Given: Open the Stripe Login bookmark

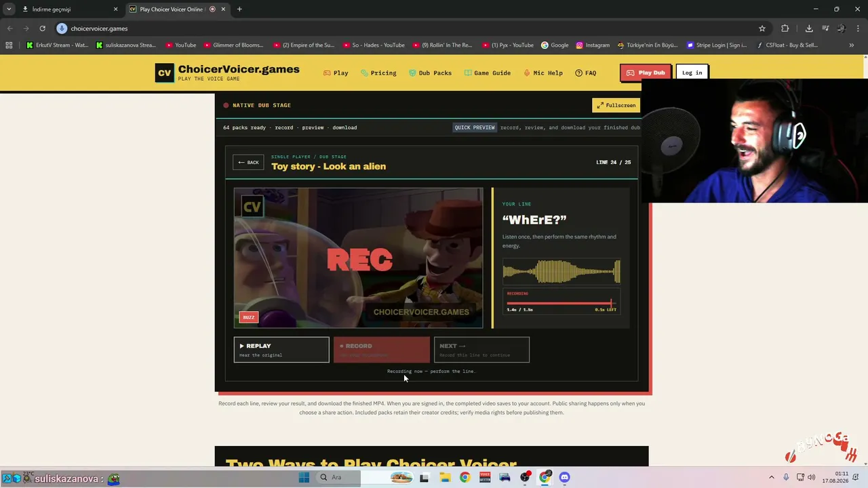Looking at the screenshot, I should pos(717,45).
